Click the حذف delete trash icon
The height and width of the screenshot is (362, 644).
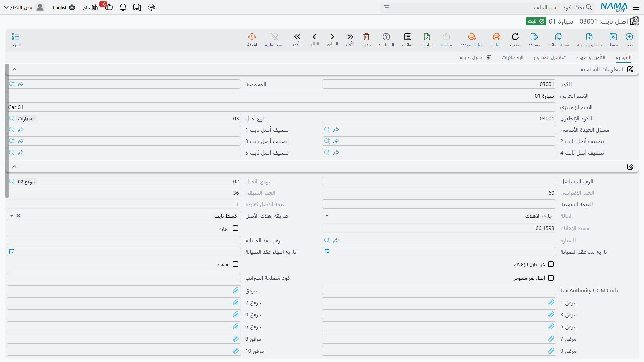[366, 37]
